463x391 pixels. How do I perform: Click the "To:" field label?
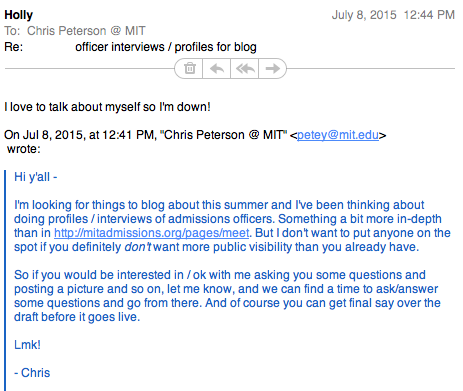(x=12, y=31)
